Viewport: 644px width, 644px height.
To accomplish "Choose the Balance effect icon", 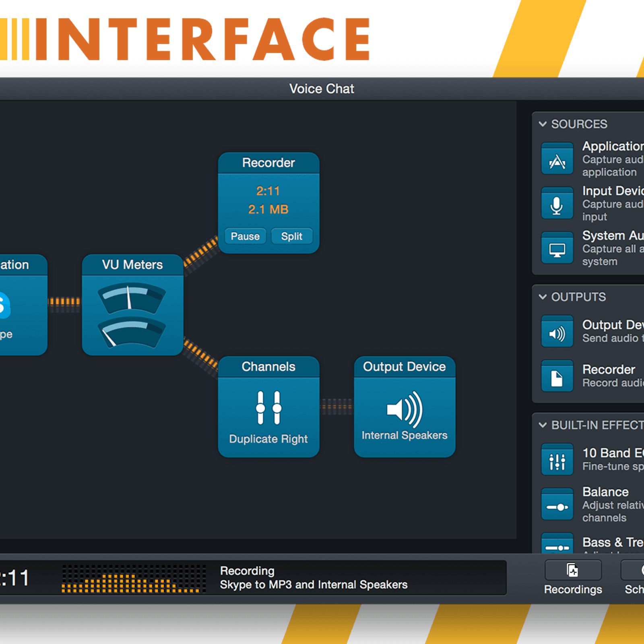I will coord(557,504).
